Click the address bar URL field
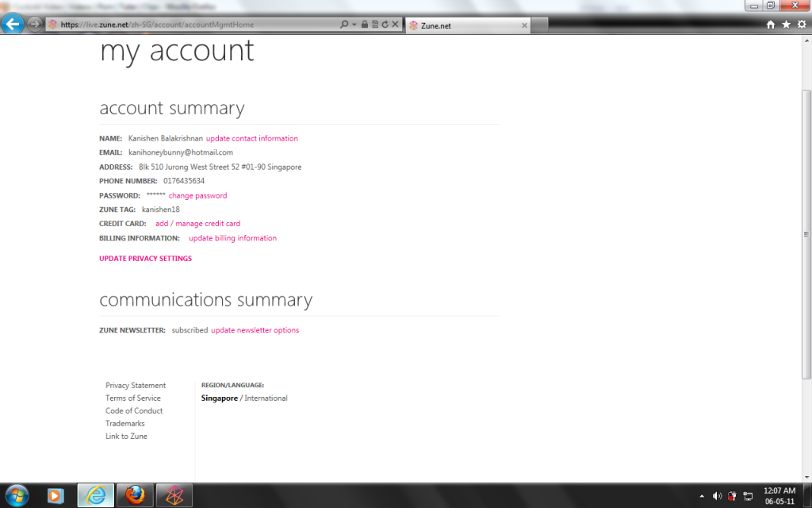Image resolution: width=812 pixels, height=508 pixels. 198,25
